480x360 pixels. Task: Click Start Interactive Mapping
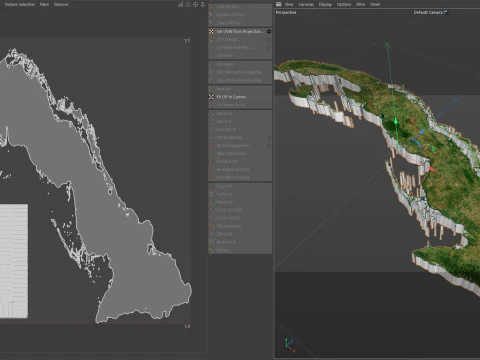pos(240,72)
